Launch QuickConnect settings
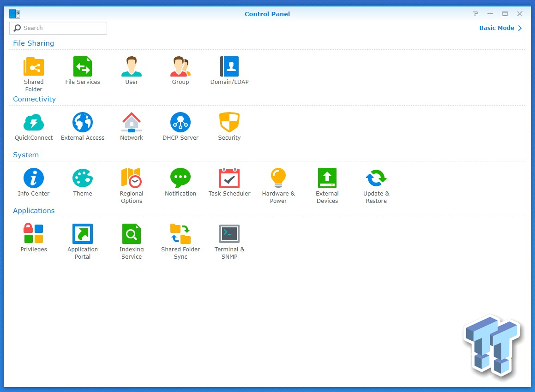This screenshot has width=535, height=392. pos(34,123)
